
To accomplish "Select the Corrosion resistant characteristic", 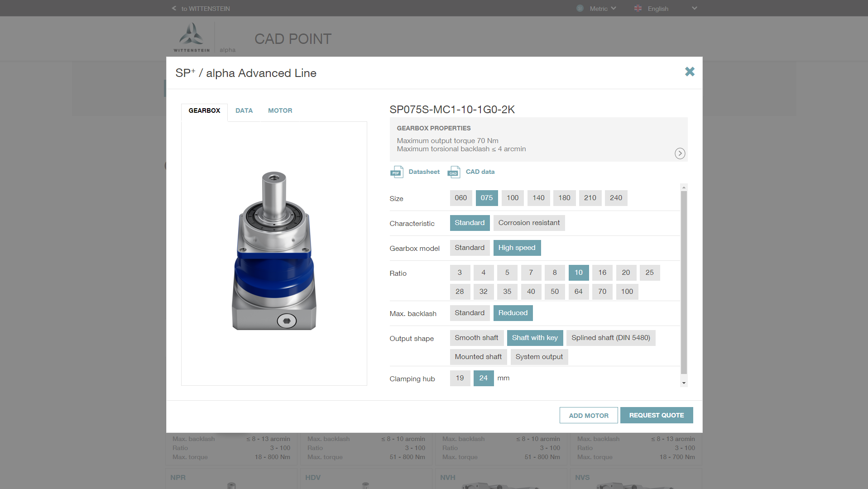I will (x=529, y=223).
